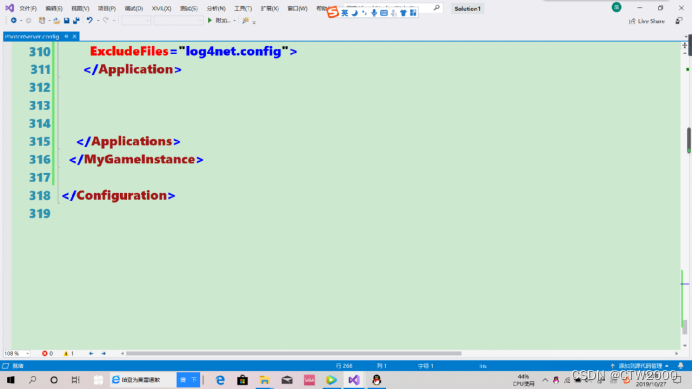Click the Find in Files toolbar icon
Screen dimensions: 693x390
245,20
